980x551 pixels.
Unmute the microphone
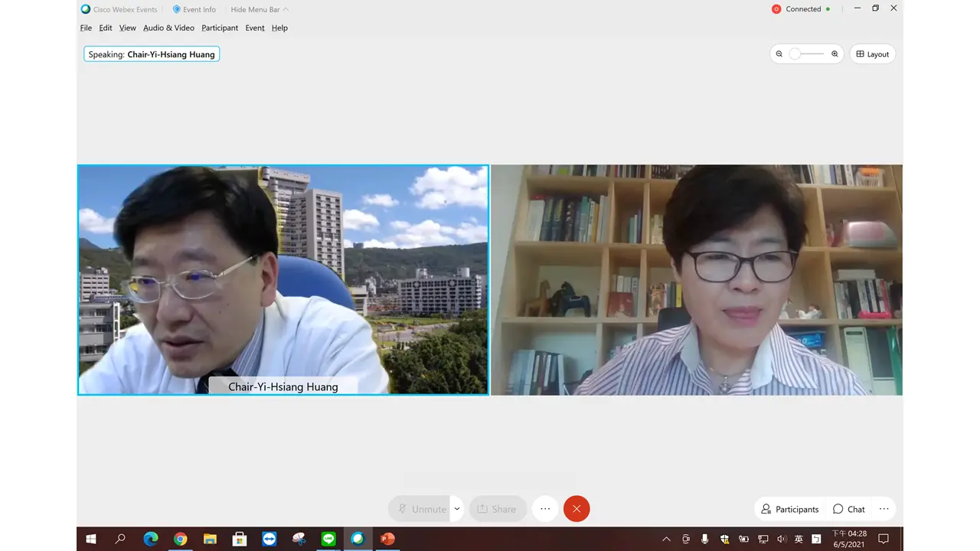[420, 509]
